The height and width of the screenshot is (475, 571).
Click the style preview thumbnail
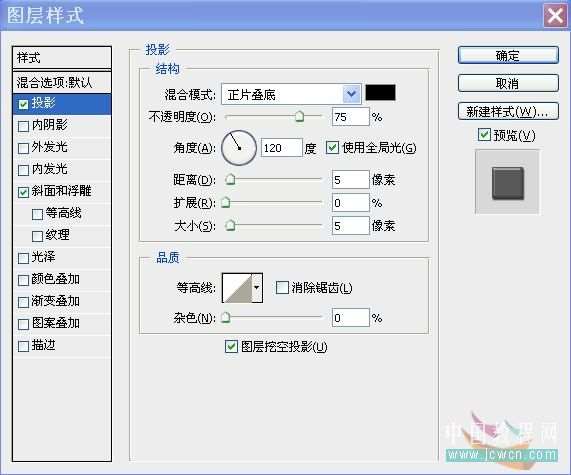508,182
